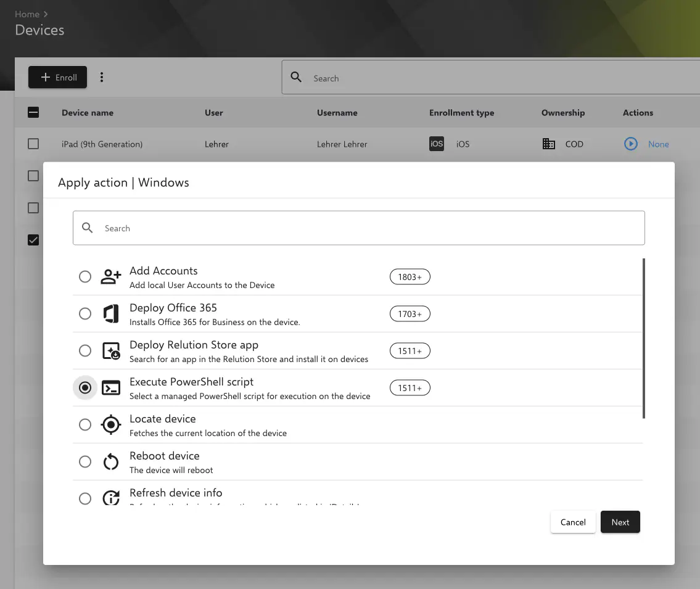Toggle the iPad (9th Generation) row checkbox
The height and width of the screenshot is (589, 700).
tap(33, 144)
